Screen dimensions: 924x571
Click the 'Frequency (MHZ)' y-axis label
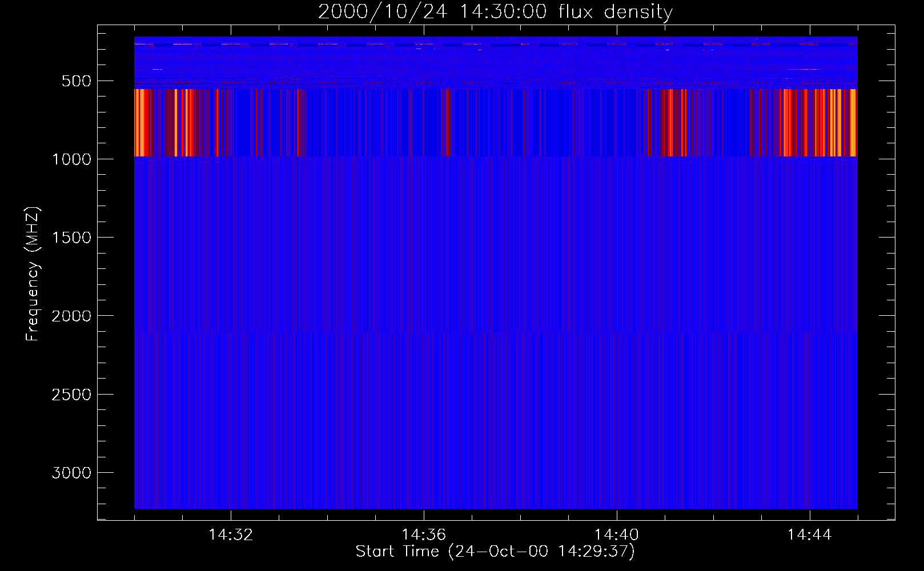click(33, 274)
